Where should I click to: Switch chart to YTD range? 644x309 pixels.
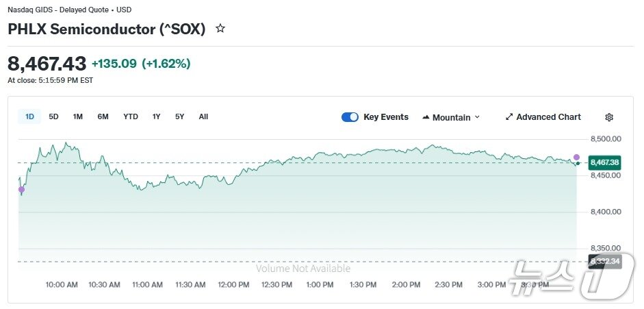click(130, 116)
